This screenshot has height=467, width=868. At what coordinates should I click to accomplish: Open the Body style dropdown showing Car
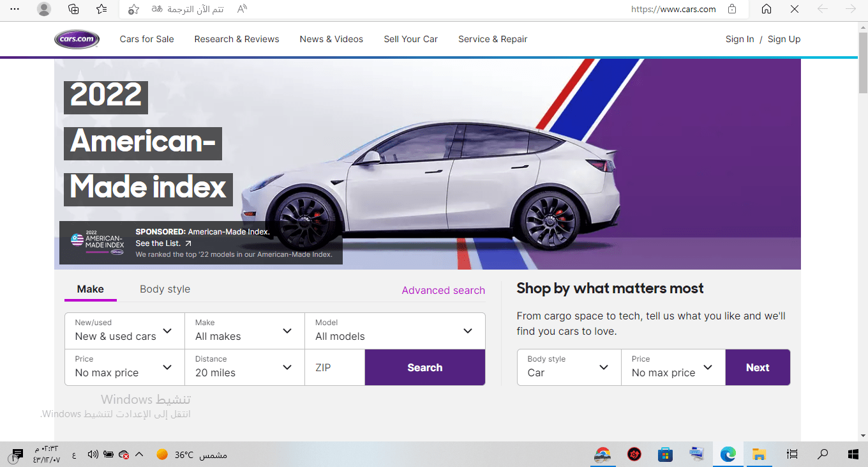coord(569,367)
